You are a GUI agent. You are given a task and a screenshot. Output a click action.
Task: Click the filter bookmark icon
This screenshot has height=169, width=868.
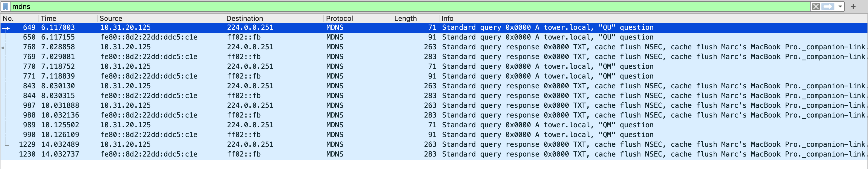pyautogui.click(x=5, y=6)
